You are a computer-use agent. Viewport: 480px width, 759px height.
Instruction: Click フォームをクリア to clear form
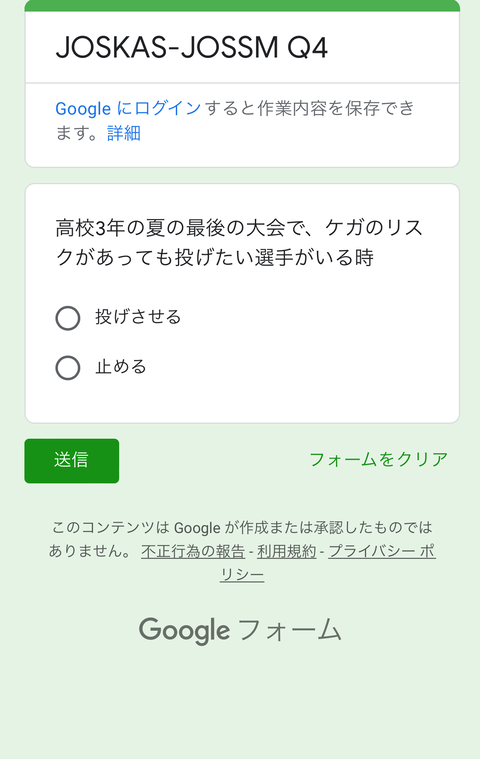(x=378, y=459)
